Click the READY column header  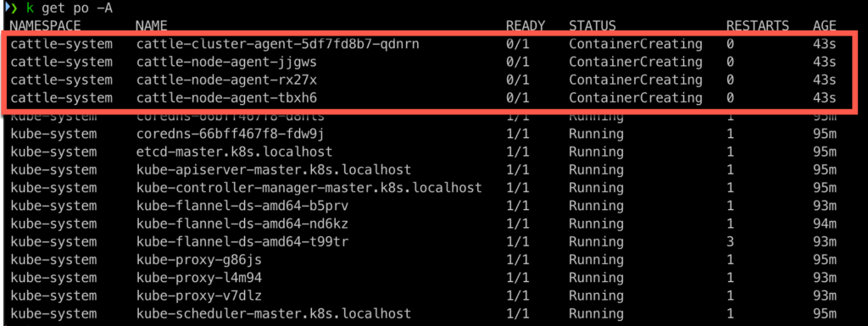tap(526, 25)
